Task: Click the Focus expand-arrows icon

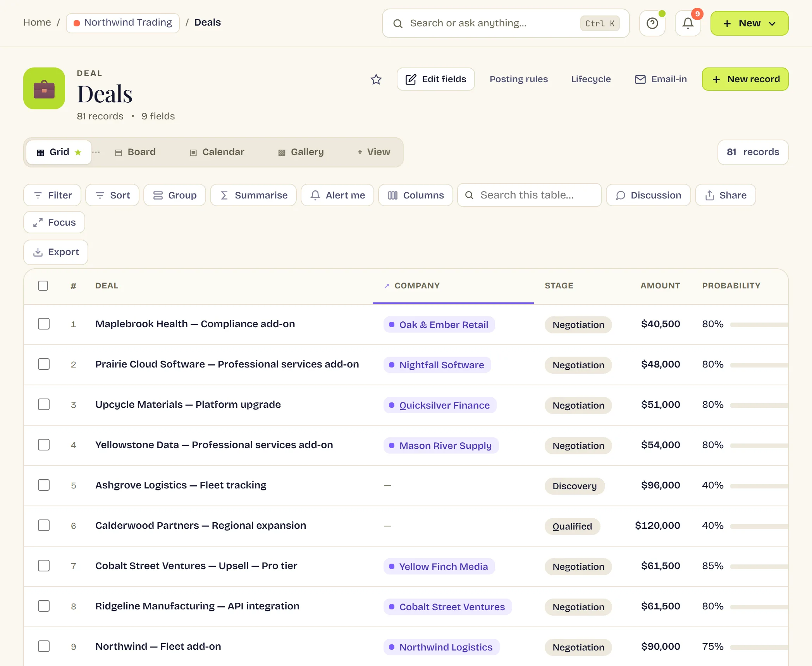Action: 38,222
